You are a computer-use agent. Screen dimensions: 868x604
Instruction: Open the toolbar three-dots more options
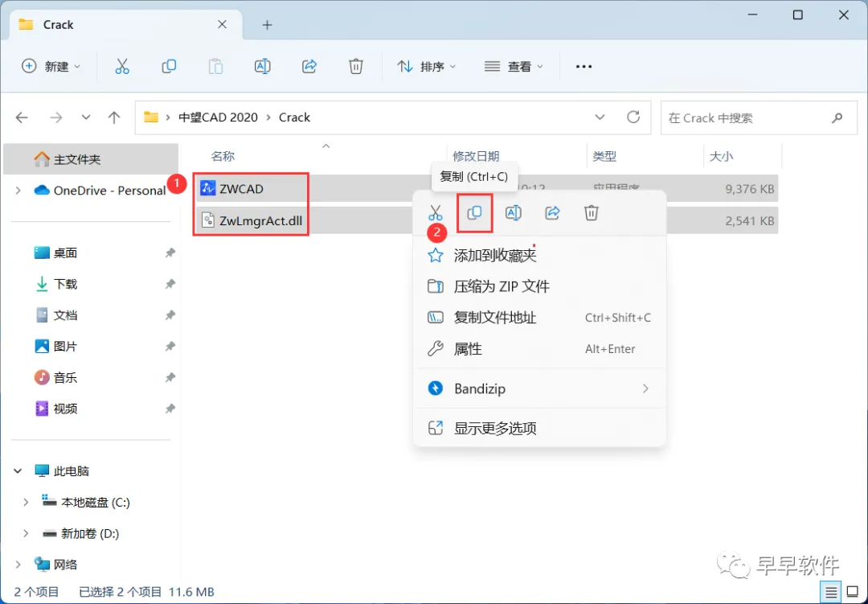click(583, 67)
